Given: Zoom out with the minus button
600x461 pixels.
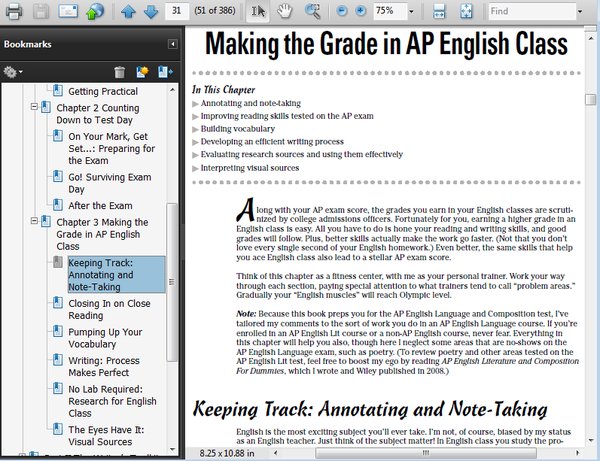Looking at the screenshot, I should [342, 11].
